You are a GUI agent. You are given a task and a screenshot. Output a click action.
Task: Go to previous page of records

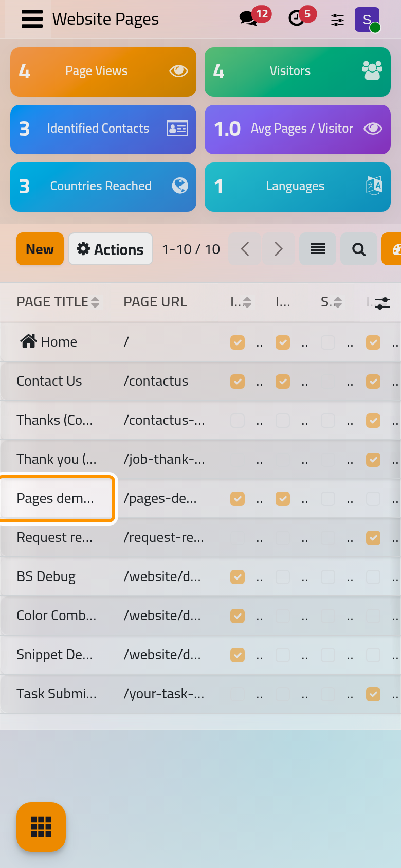tap(245, 249)
